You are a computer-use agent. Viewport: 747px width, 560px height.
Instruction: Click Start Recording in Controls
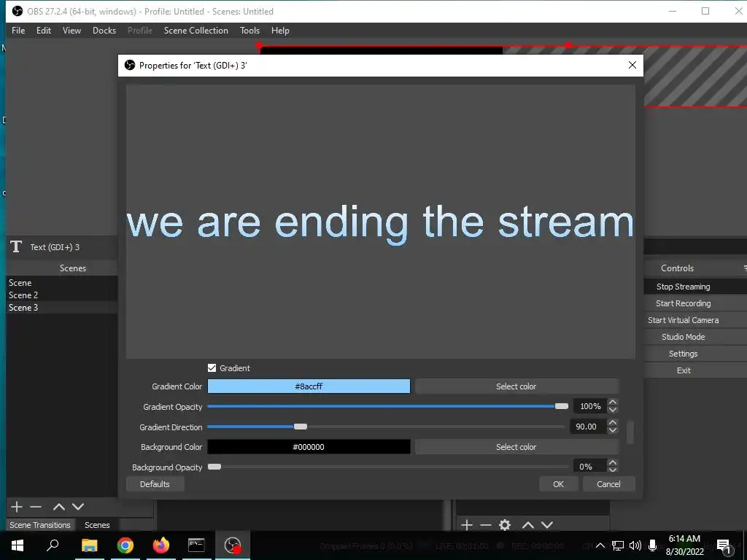tap(683, 303)
